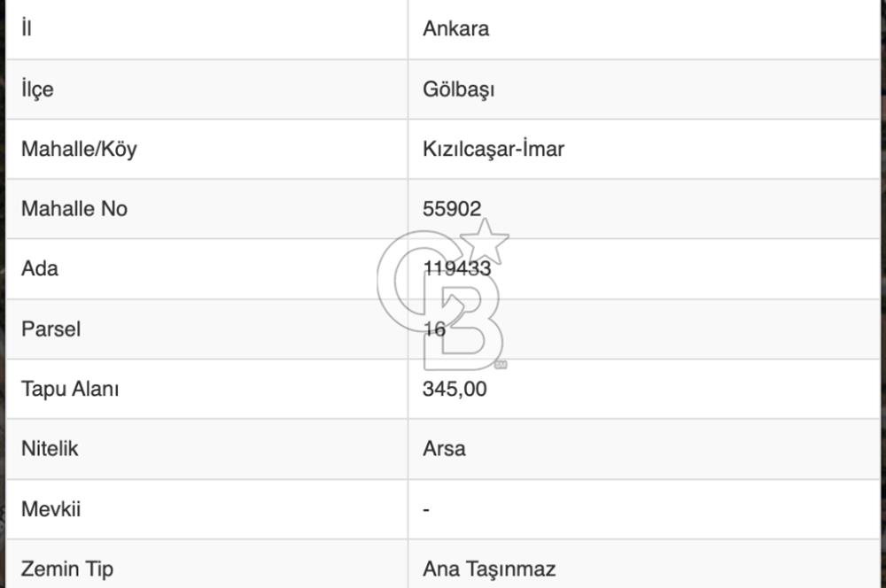Image resolution: width=886 pixels, height=588 pixels.
Task: Select the Mahalle No label
Action: [74, 209]
